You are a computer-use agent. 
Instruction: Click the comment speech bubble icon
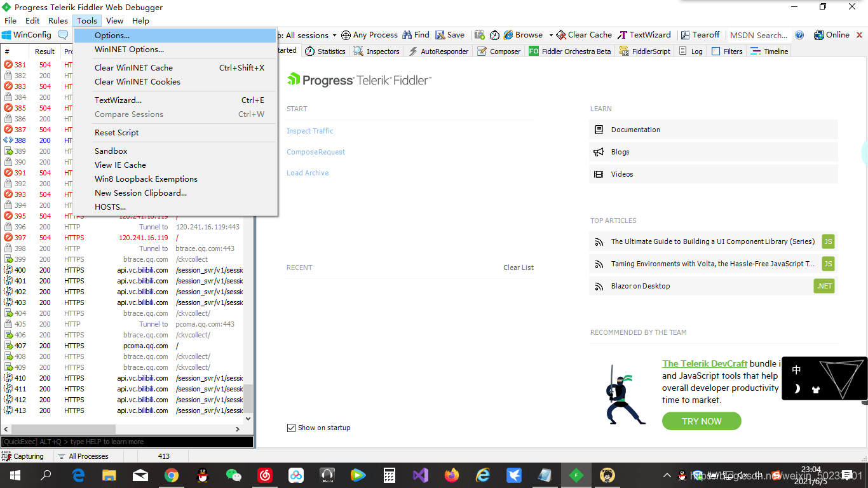(63, 35)
